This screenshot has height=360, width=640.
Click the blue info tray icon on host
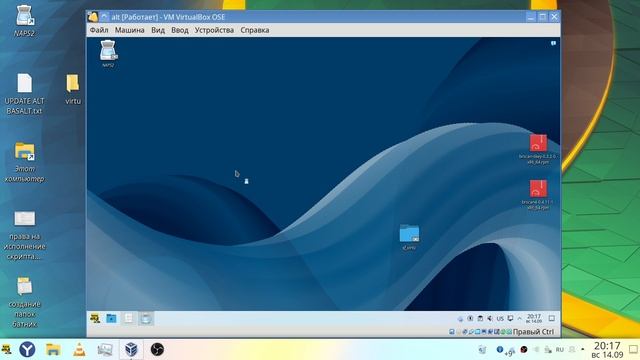pyautogui.click(x=500, y=349)
